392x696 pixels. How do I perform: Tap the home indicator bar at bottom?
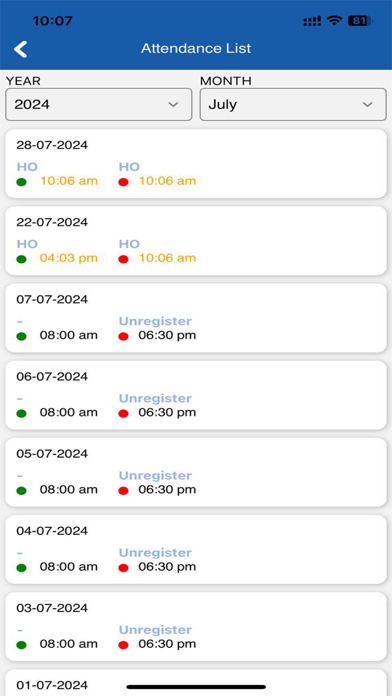(196, 687)
